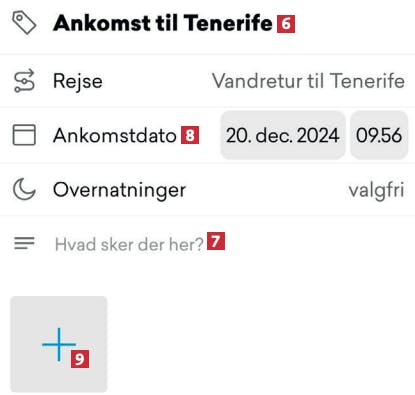Click the red number 8 marker
Viewport: 415px width, 395px height.
click(x=190, y=135)
